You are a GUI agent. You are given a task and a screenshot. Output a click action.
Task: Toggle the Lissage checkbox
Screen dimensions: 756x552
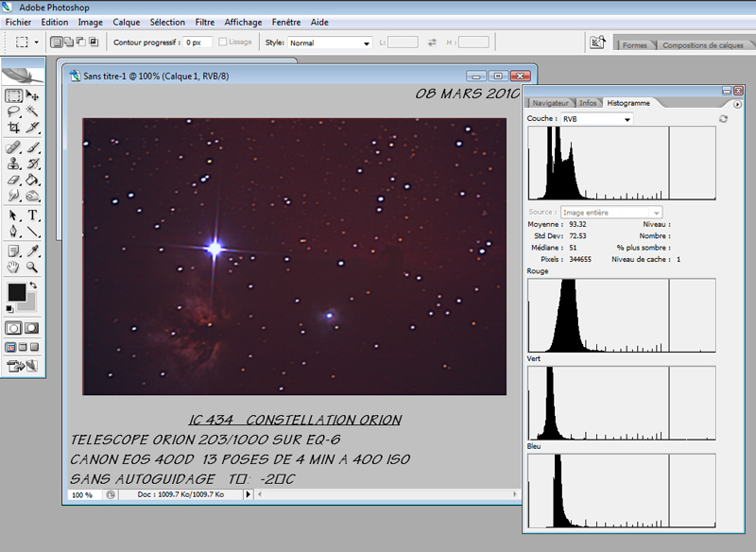pos(223,43)
